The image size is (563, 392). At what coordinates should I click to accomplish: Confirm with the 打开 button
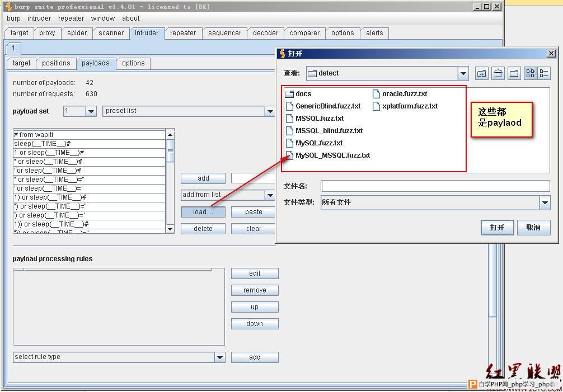coord(498,228)
